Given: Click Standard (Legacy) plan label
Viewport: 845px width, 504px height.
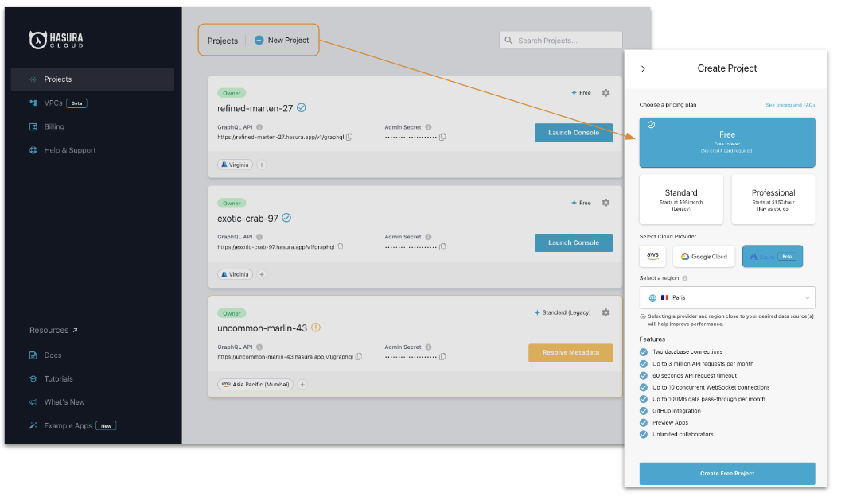Looking at the screenshot, I should pyautogui.click(x=563, y=313).
